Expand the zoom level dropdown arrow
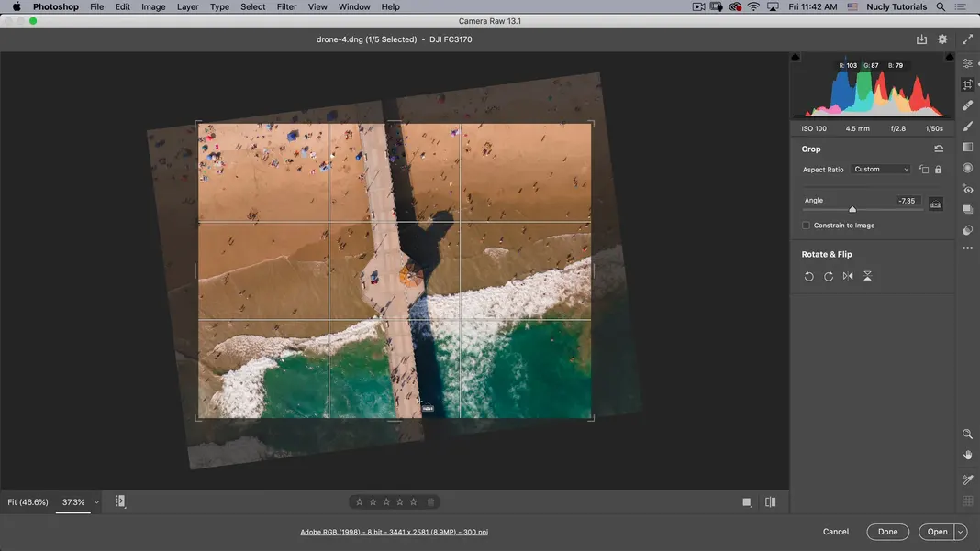This screenshot has height=551, width=980. [x=96, y=502]
